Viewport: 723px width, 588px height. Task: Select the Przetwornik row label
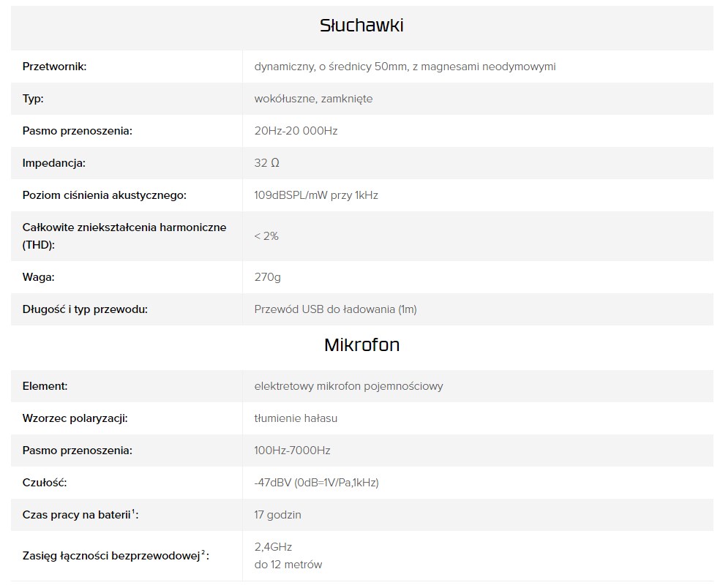coord(55,67)
